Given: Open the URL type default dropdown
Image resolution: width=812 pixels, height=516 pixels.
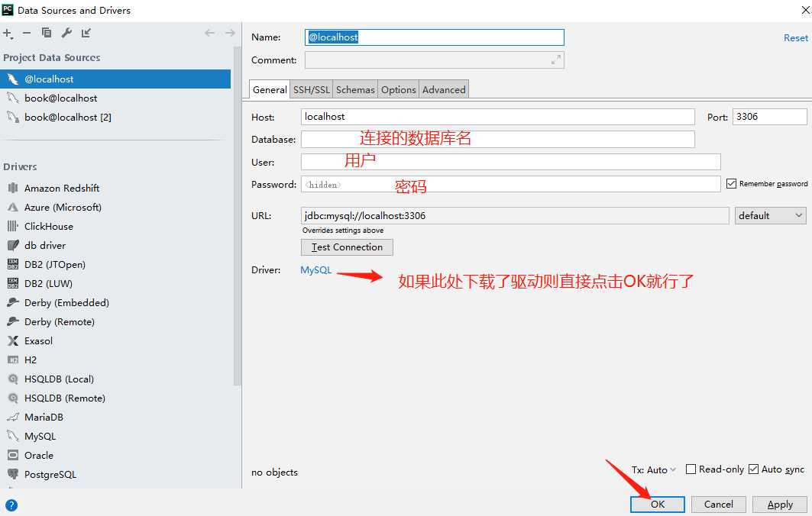Looking at the screenshot, I should [x=770, y=216].
